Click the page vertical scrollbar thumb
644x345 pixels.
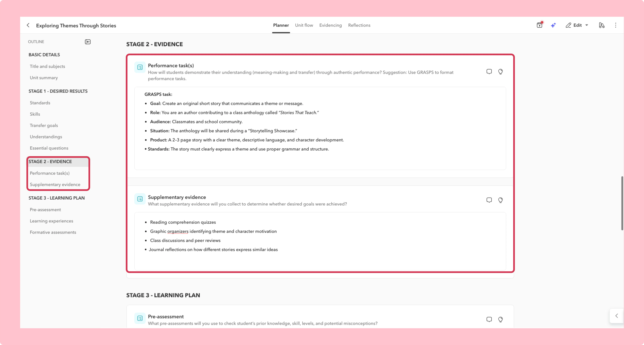(622, 203)
